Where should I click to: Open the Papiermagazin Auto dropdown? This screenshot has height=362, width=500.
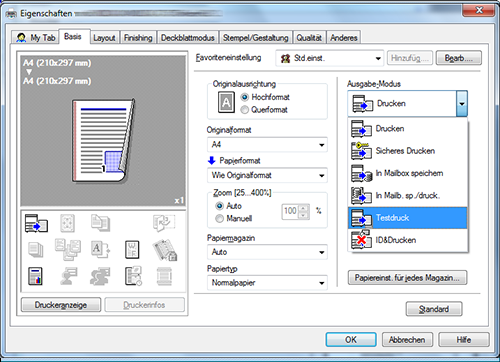tap(267, 252)
